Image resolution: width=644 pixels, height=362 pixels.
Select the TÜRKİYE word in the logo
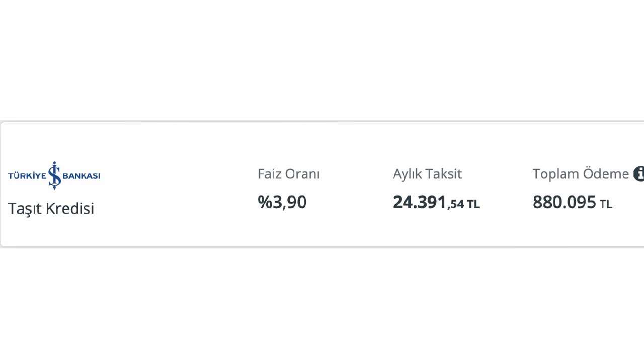point(27,175)
